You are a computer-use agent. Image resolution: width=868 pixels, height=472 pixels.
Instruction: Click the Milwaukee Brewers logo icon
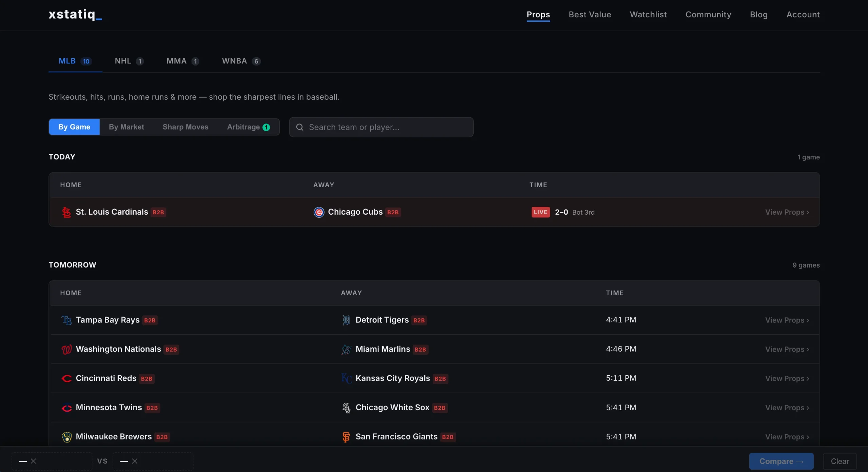point(66,437)
